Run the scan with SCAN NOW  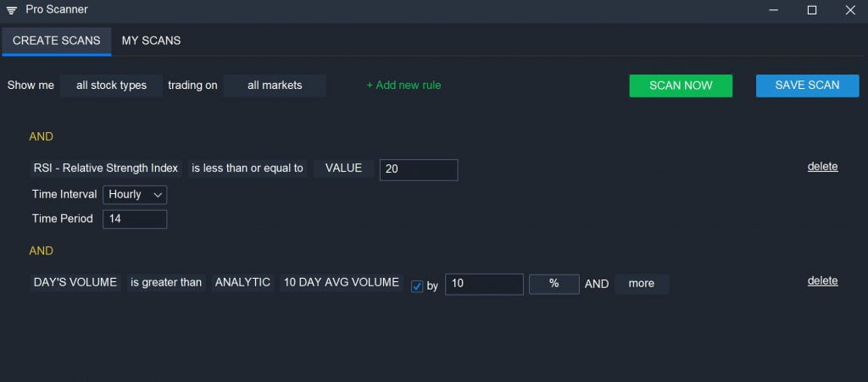point(681,86)
